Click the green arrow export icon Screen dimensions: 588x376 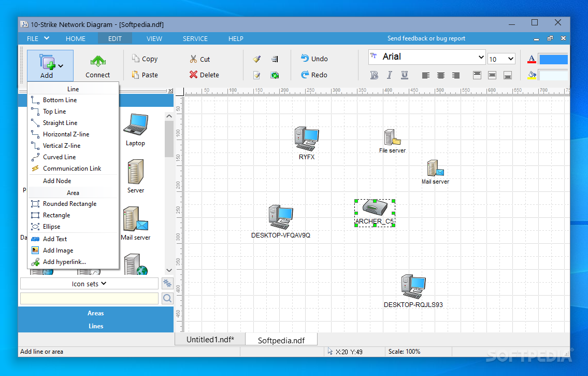pyautogui.click(x=275, y=75)
